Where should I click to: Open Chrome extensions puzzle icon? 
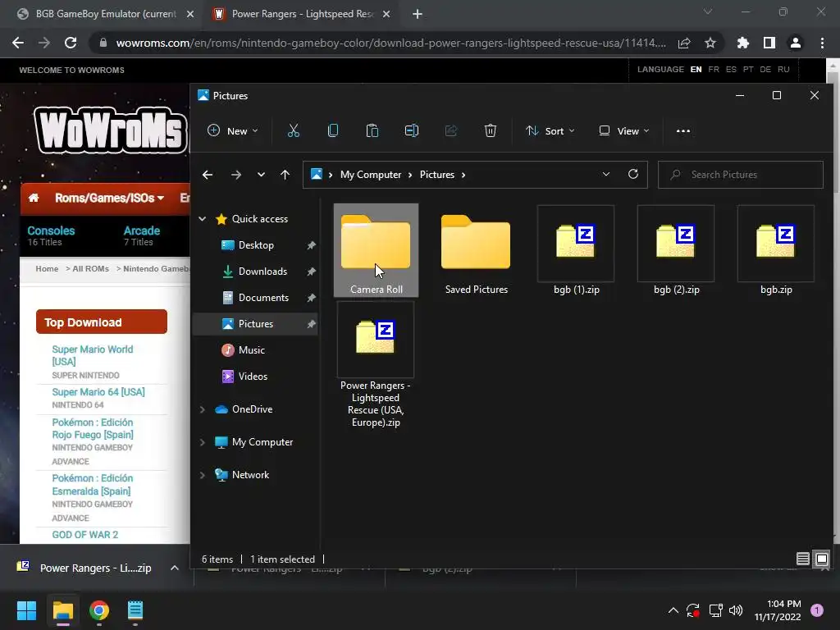coord(743,43)
